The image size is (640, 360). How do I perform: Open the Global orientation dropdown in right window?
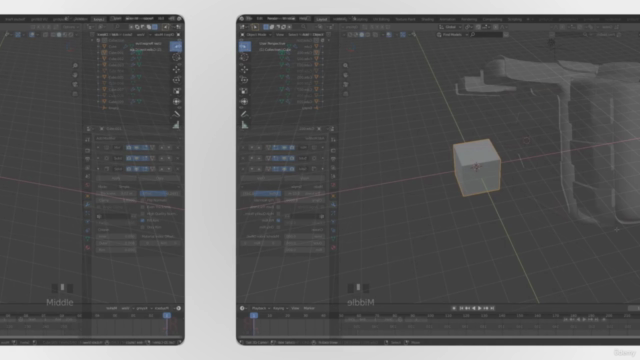(x=449, y=27)
